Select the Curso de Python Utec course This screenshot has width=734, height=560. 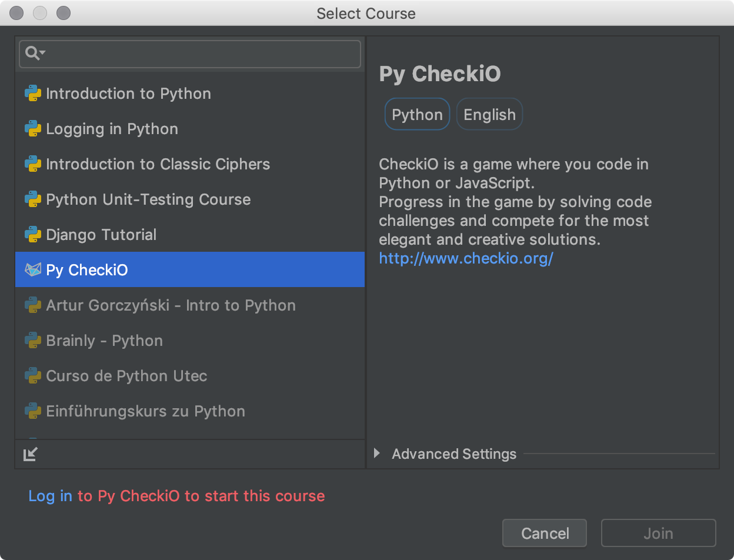(190, 376)
